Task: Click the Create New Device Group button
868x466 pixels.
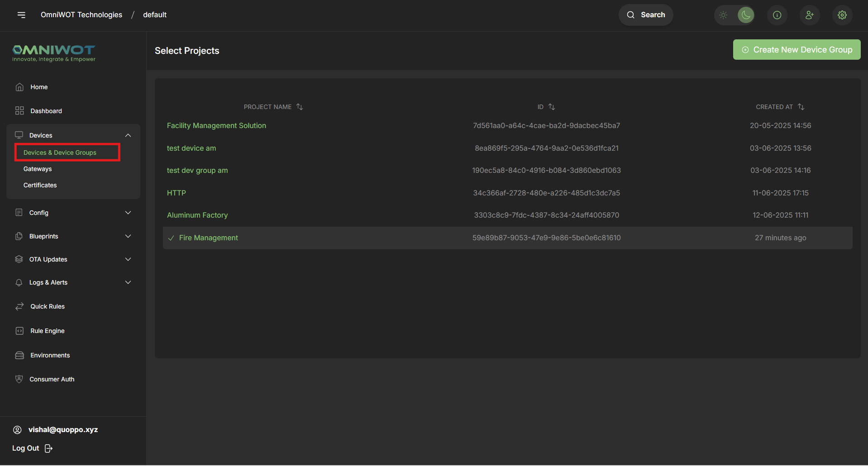Action: (x=796, y=49)
